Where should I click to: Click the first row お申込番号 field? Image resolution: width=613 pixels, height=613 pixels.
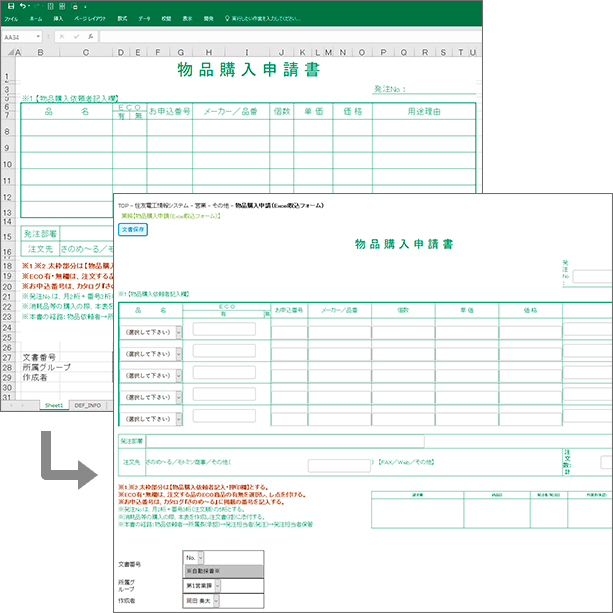click(289, 332)
